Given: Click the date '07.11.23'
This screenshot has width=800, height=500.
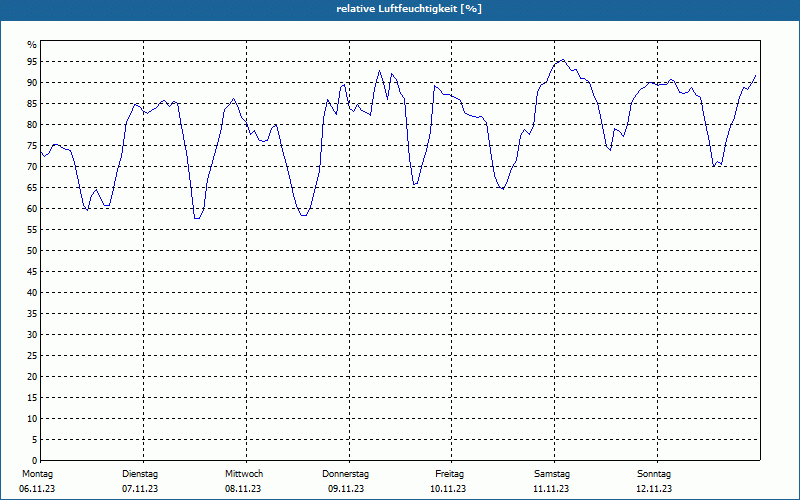Looking at the screenshot, I should pos(140,489).
